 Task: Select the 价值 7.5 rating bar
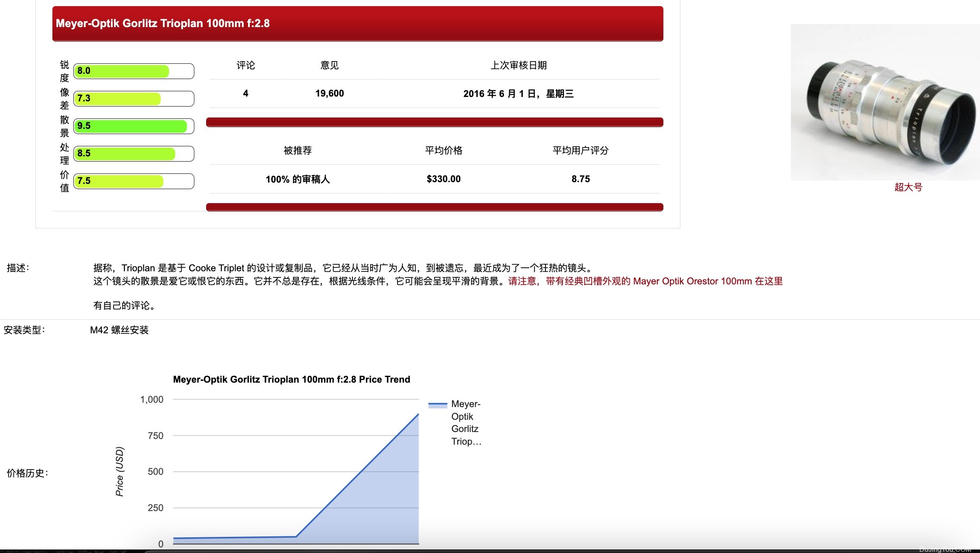pos(134,181)
